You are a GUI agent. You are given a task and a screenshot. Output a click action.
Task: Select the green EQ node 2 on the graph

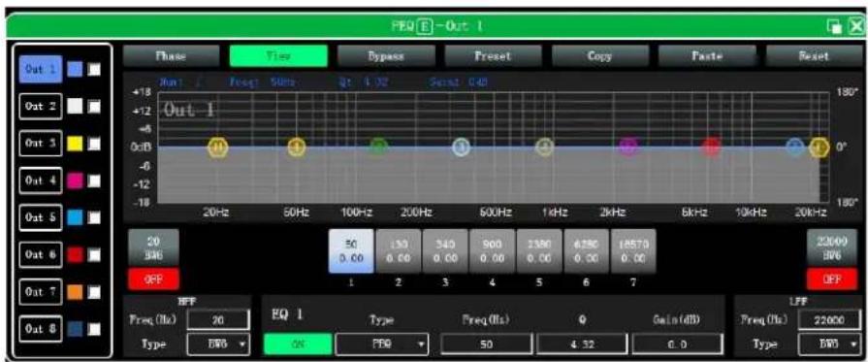379,147
